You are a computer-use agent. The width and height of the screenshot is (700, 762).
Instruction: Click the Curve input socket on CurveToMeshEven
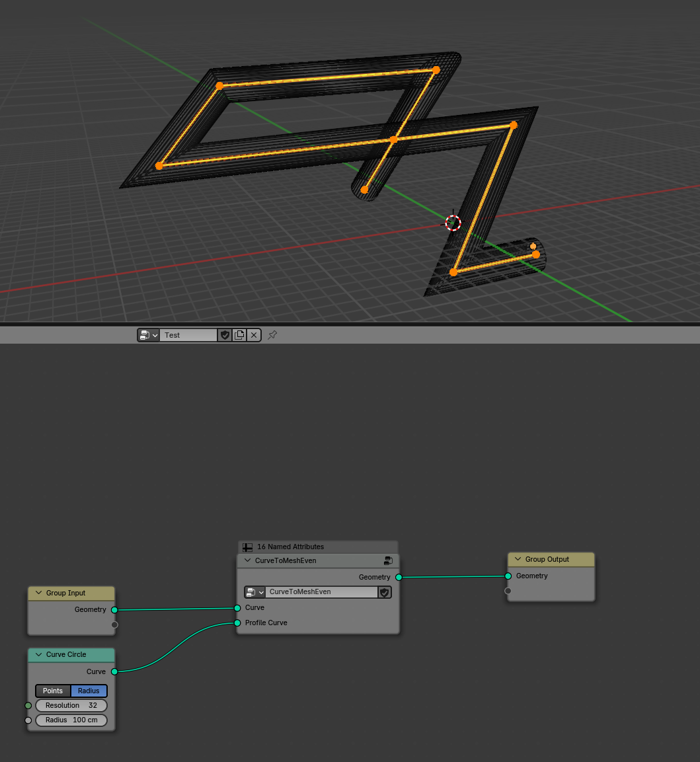click(237, 608)
